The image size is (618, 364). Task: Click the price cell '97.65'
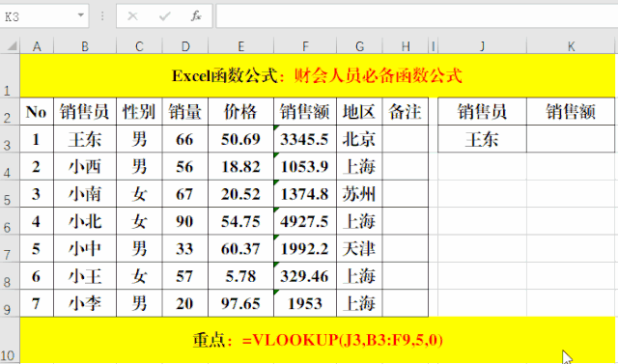pos(240,303)
